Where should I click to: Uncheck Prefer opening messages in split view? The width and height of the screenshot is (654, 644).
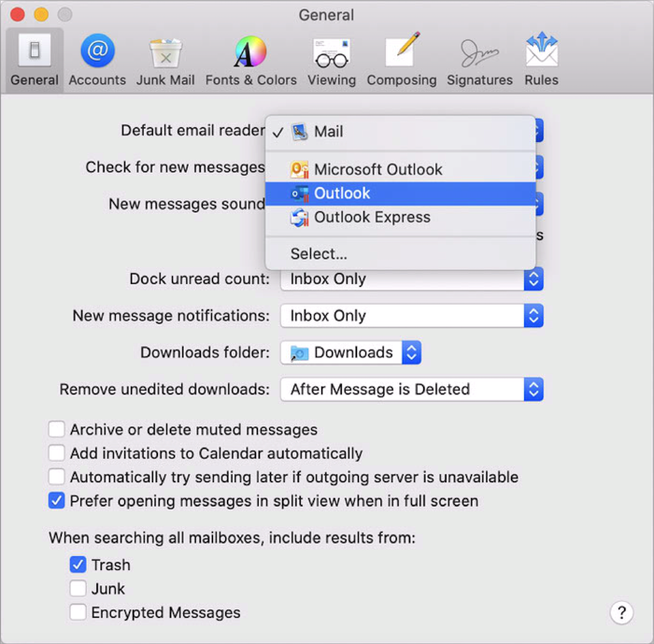(57, 501)
